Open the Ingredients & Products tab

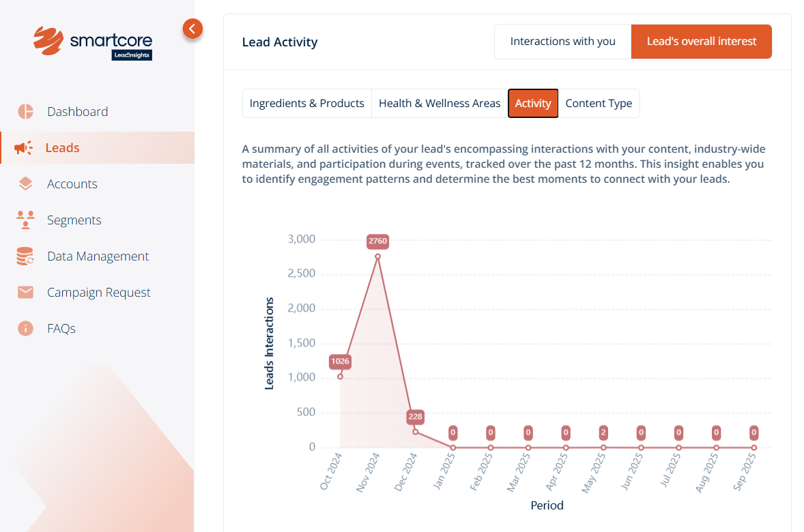coord(306,104)
